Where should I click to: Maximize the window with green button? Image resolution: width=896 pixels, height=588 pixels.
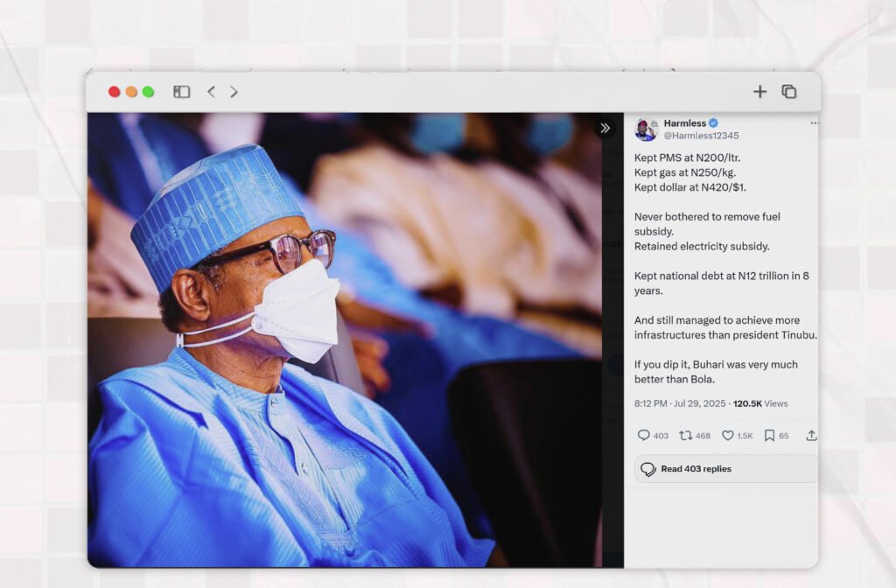[x=148, y=91]
